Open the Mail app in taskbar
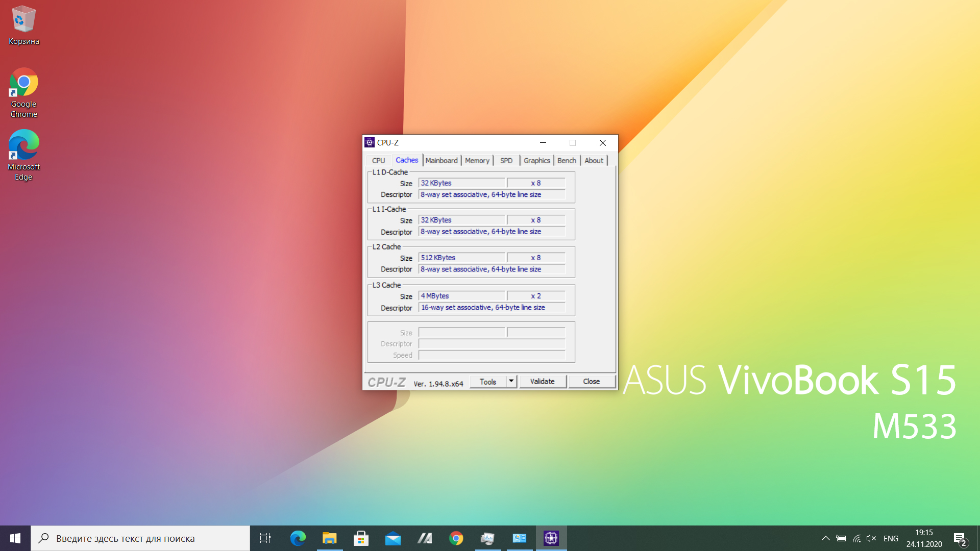This screenshot has height=551, width=980. coord(393,538)
